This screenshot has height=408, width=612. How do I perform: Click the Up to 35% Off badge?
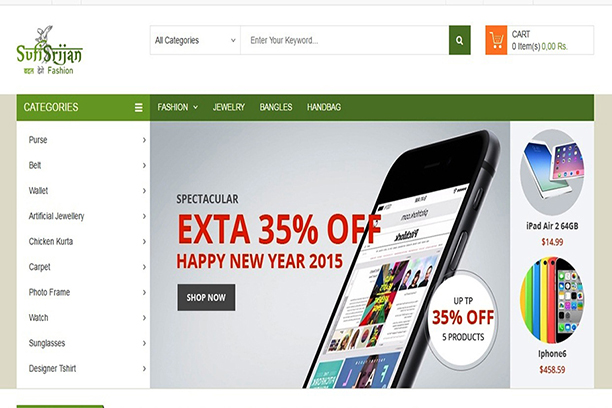[x=463, y=319]
